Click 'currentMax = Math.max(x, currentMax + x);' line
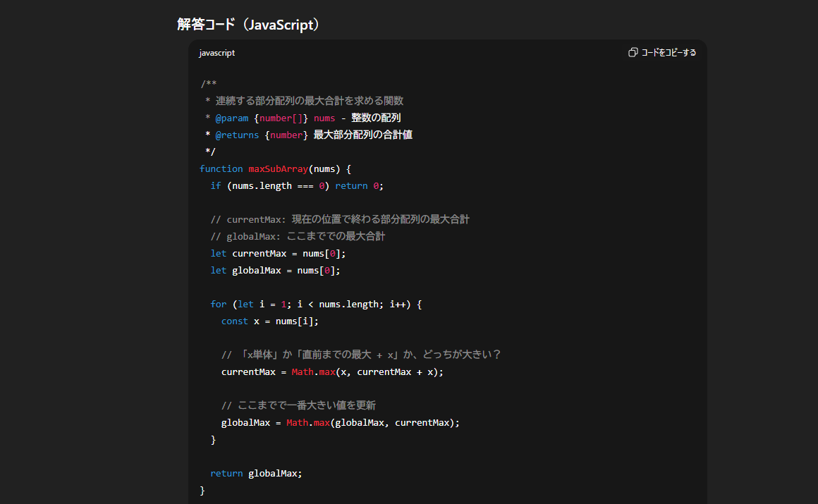818x504 pixels. point(332,372)
